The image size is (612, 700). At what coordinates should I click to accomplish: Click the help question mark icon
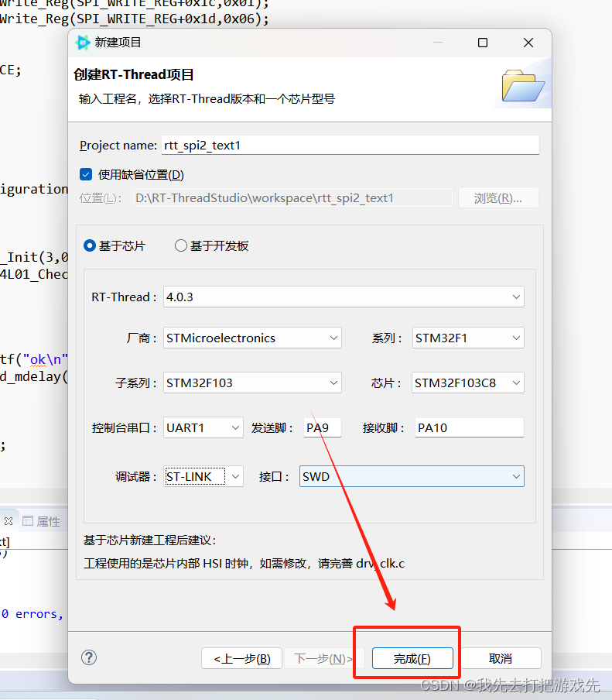point(89,657)
